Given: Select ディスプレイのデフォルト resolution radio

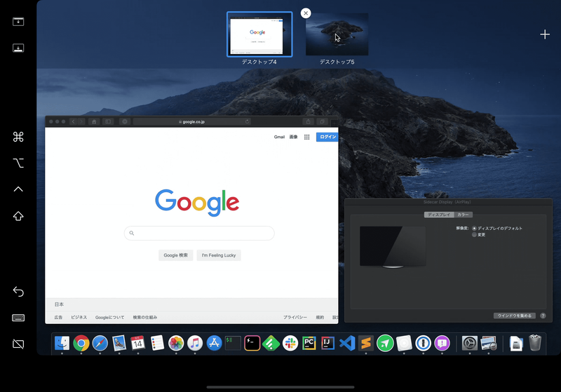Looking at the screenshot, I should click(475, 228).
